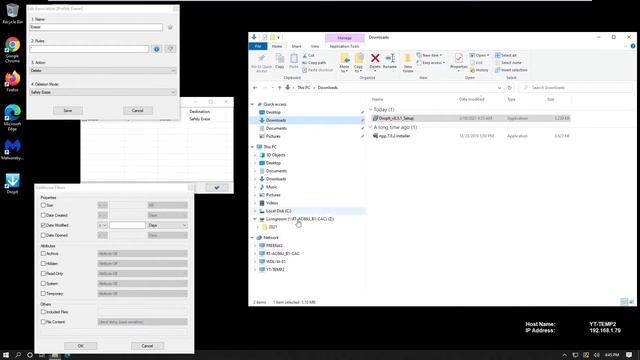
Task: Click the Search Downloads field
Action: (x=576, y=88)
